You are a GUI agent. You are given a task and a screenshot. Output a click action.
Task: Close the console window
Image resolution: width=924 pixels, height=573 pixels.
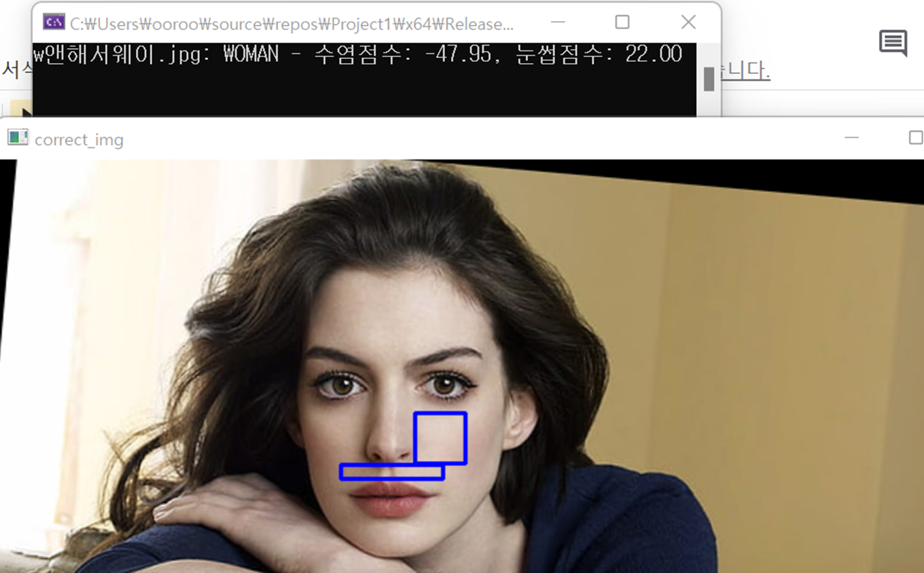688,22
